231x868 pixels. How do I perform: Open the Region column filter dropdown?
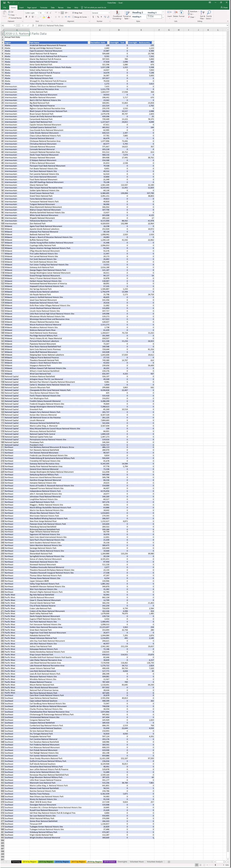click(x=28, y=43)
